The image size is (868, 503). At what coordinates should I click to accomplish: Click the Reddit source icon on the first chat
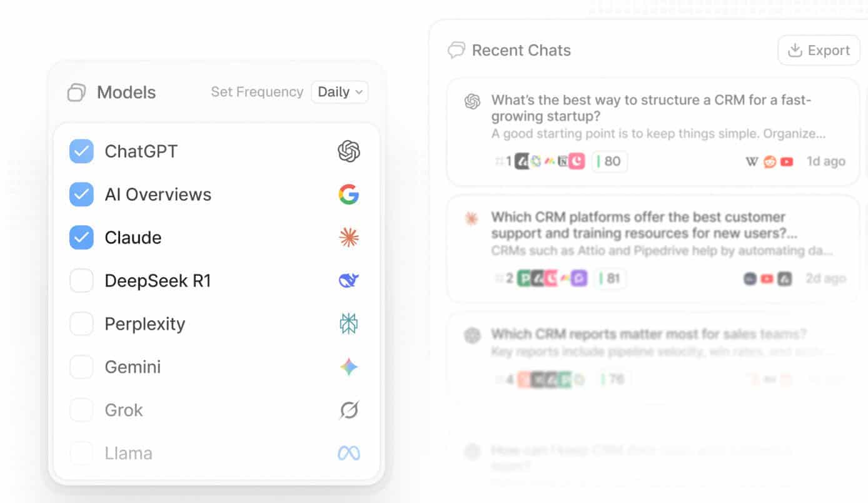click(770, 161)
